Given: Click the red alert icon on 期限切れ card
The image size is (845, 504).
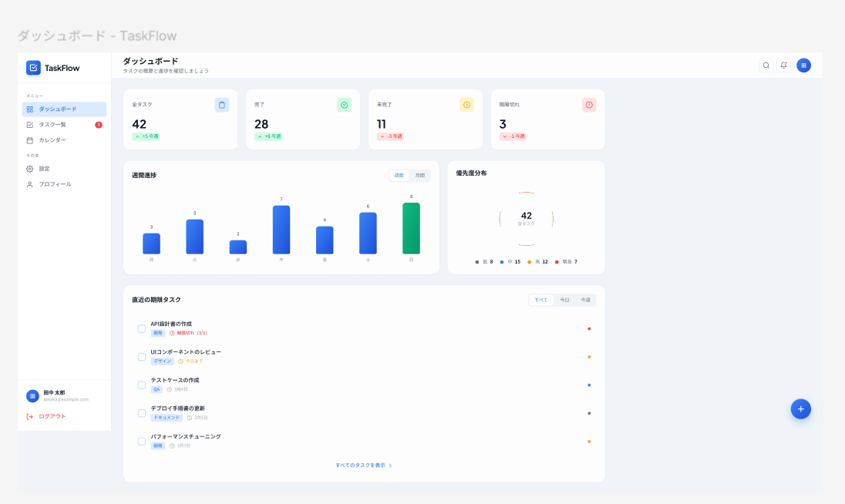Looking at the screenshot, I should [x=589, y=105].
